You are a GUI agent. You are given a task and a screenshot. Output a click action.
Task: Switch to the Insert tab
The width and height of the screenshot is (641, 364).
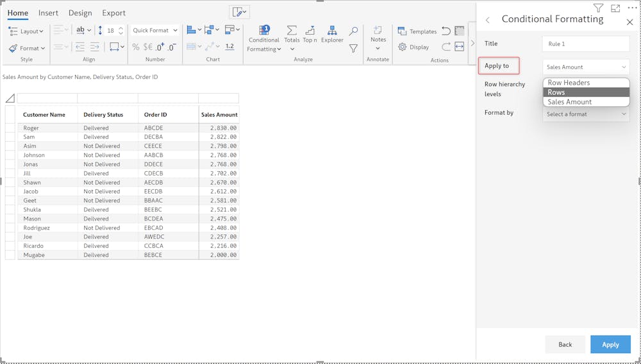[48, 13]
